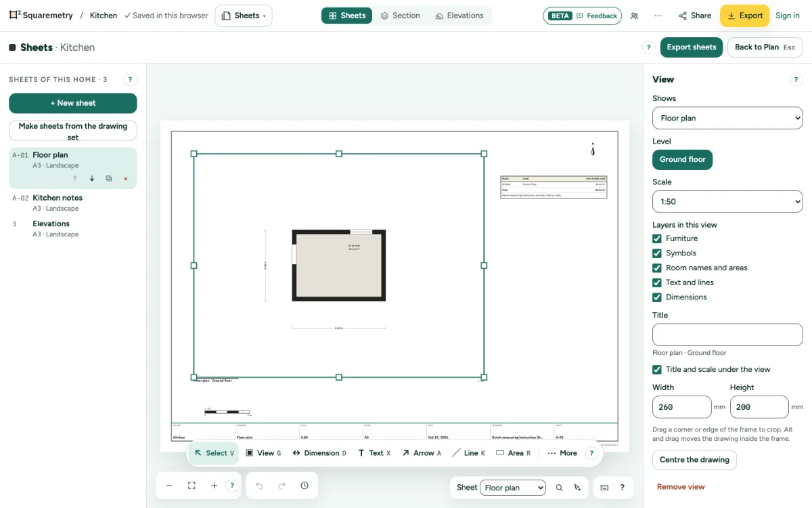The height and width of the screenshot is (508, 812).
Task: Click the Kitchen breadcrumb
Action: point(104,16)
